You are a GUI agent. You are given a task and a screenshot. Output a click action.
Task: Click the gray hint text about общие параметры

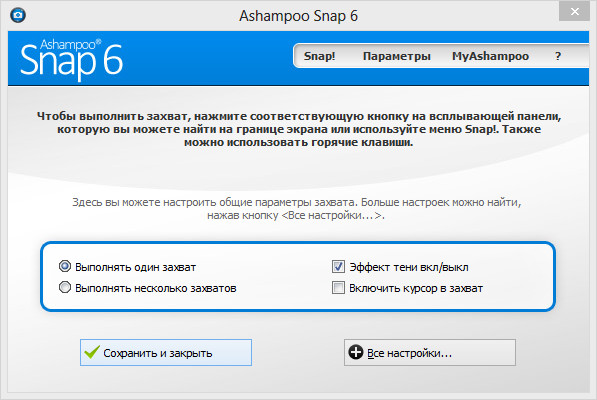click(297, 209)
